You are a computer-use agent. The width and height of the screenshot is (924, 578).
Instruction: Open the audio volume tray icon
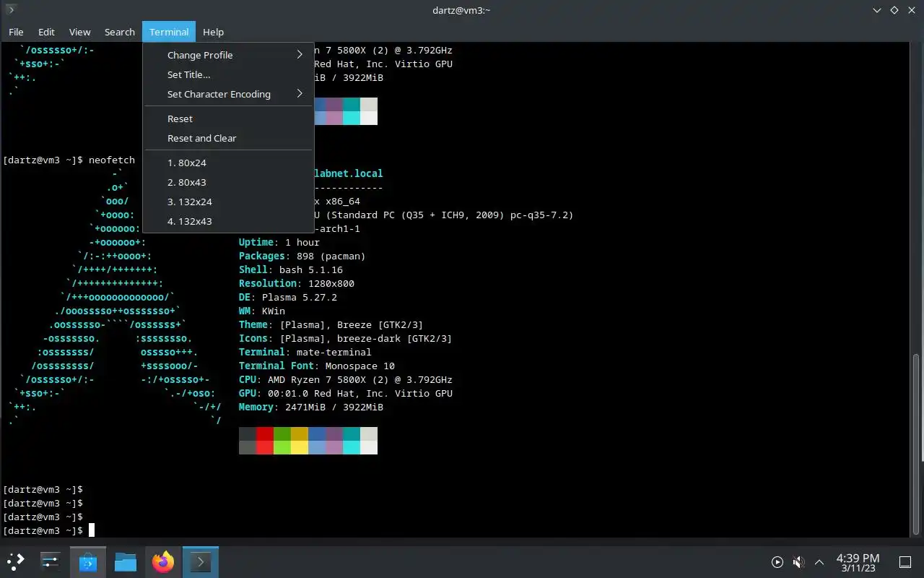pos(798,561)
